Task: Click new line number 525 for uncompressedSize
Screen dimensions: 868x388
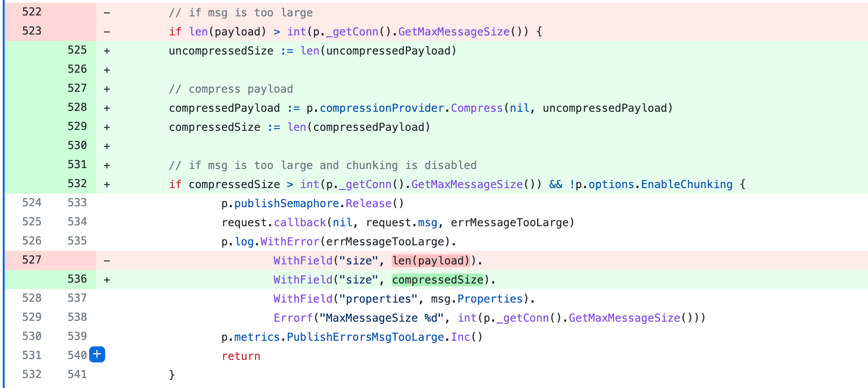Action: tap(77, 50)
